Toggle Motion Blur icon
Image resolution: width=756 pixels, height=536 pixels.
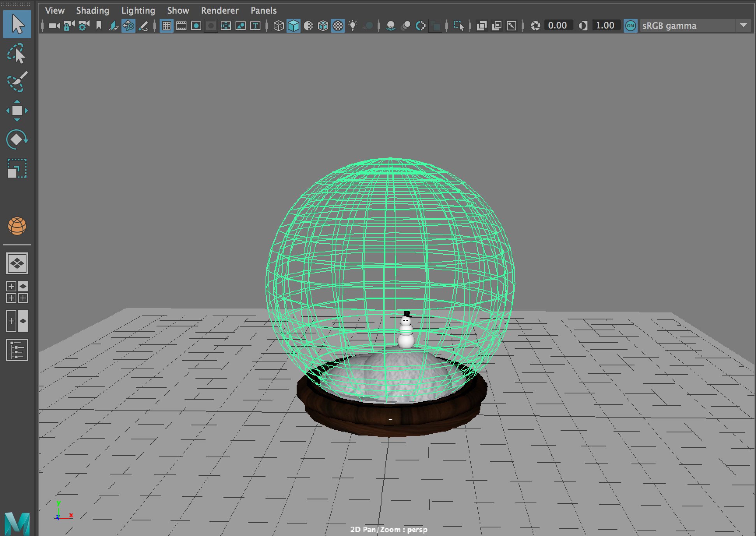406,26
